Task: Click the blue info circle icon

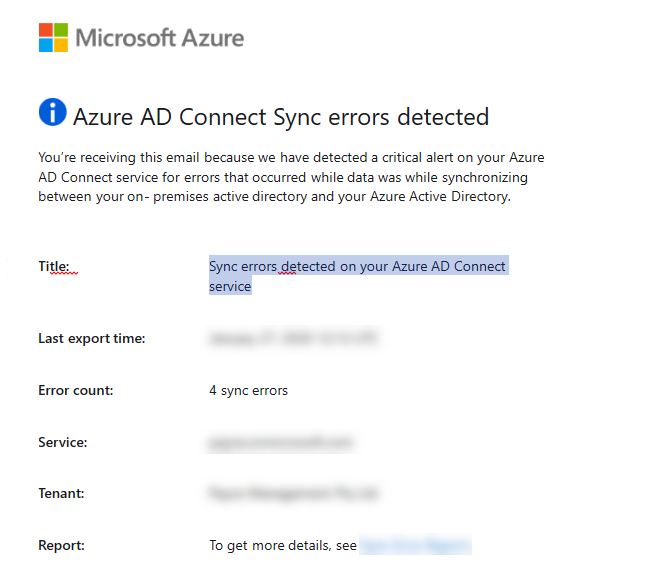Action: click(52, 114)
